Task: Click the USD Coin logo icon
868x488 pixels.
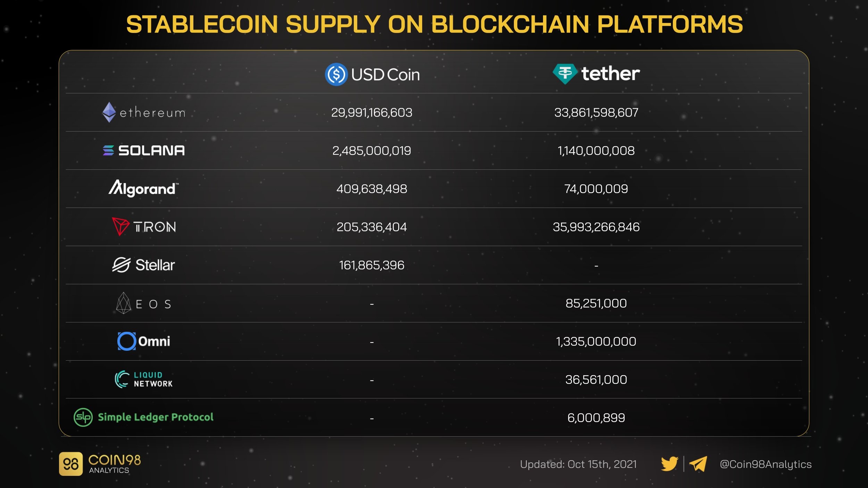Action: [336, 74]
